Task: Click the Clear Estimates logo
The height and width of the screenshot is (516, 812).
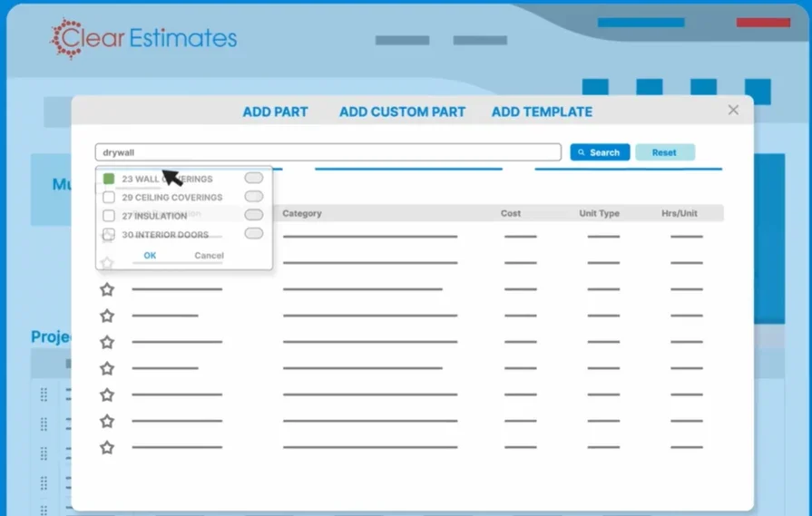Action: pos(143,38)
